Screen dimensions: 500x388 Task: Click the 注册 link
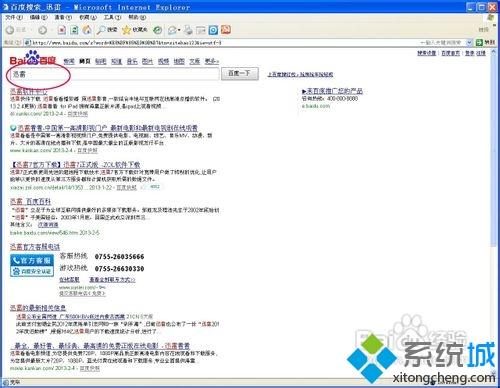[481, 53]
